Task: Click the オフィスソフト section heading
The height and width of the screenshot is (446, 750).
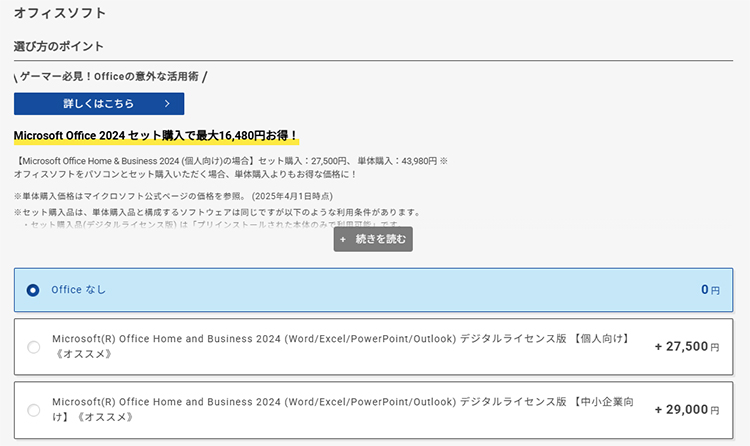Action: click(60, 14)
